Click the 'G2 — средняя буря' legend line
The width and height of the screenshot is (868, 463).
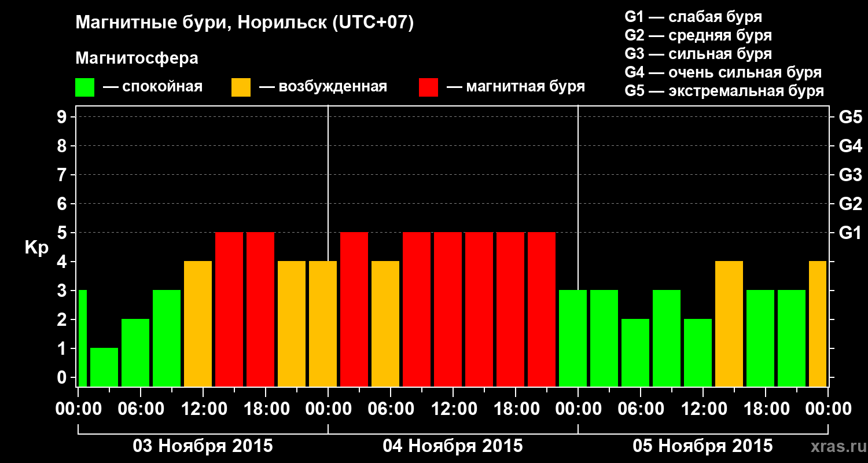[x=698, y=35]
